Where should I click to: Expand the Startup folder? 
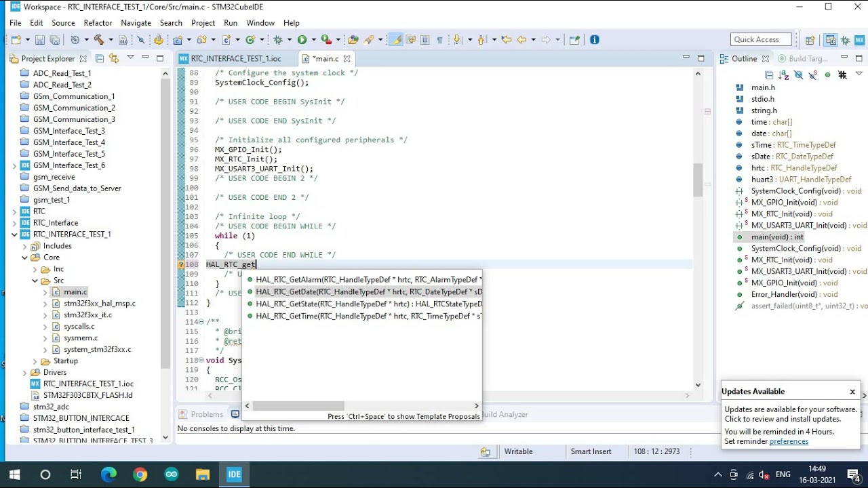35,361
